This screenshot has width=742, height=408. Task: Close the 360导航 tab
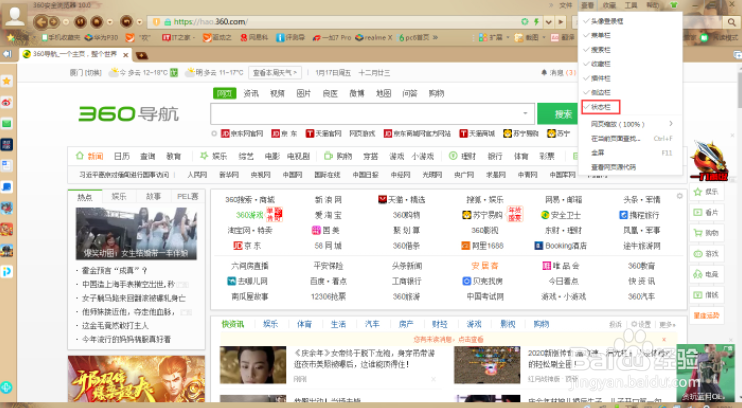pos(126,55)
